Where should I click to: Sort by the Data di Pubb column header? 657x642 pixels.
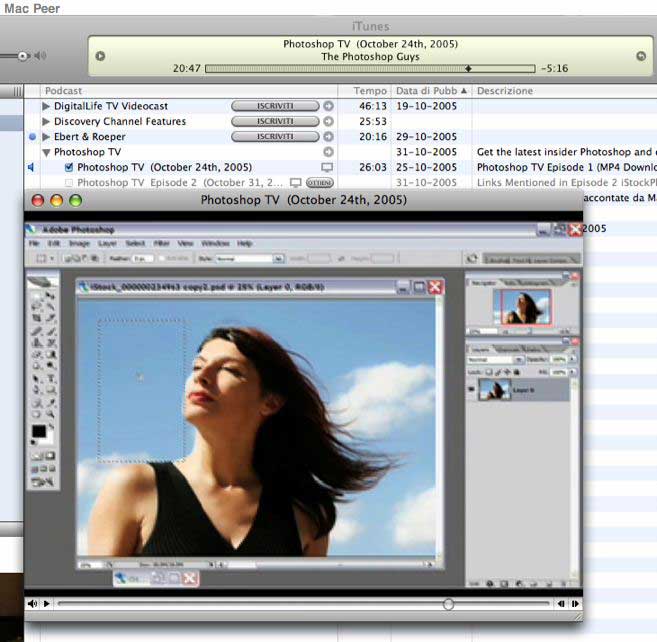coord(431,91)
